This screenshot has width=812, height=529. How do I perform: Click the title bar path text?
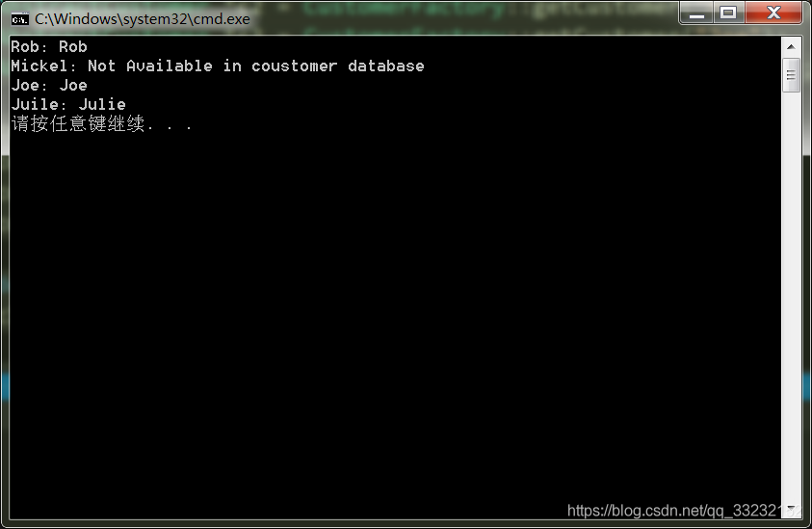tap(143, 19)
